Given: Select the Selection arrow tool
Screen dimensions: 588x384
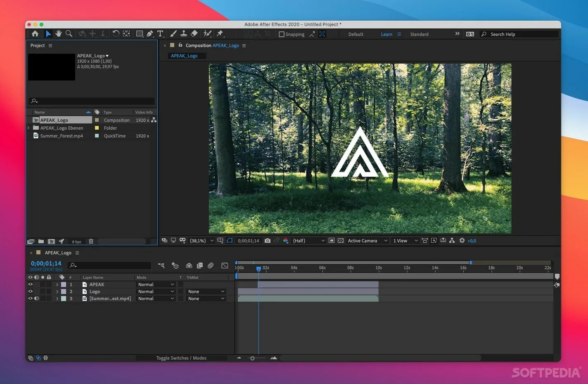Looking at the screenshot, I should (48, 34).
